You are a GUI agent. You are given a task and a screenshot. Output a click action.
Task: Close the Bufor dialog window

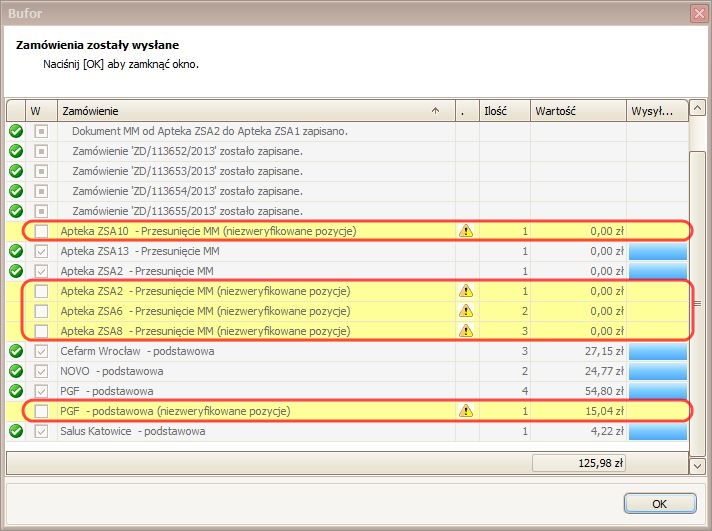coord(698,13)
